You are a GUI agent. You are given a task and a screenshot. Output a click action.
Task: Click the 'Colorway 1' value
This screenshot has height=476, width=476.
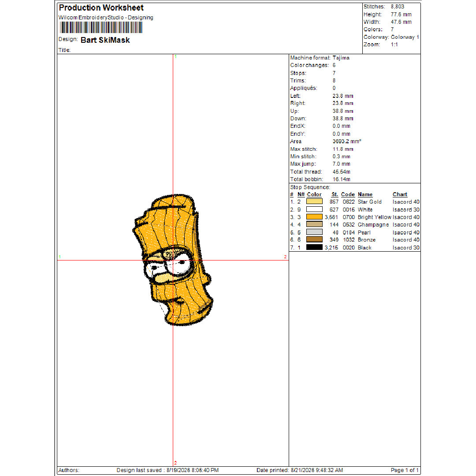[405, 37]
